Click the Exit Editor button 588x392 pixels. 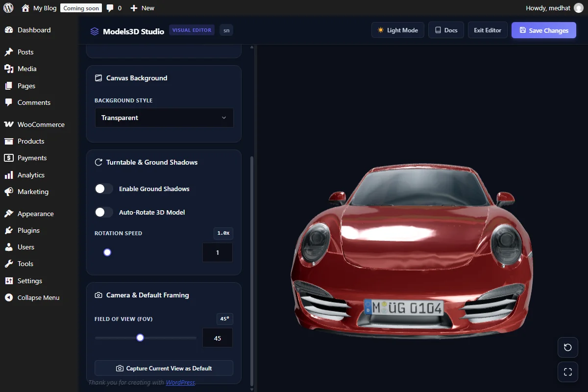[488, 30]
